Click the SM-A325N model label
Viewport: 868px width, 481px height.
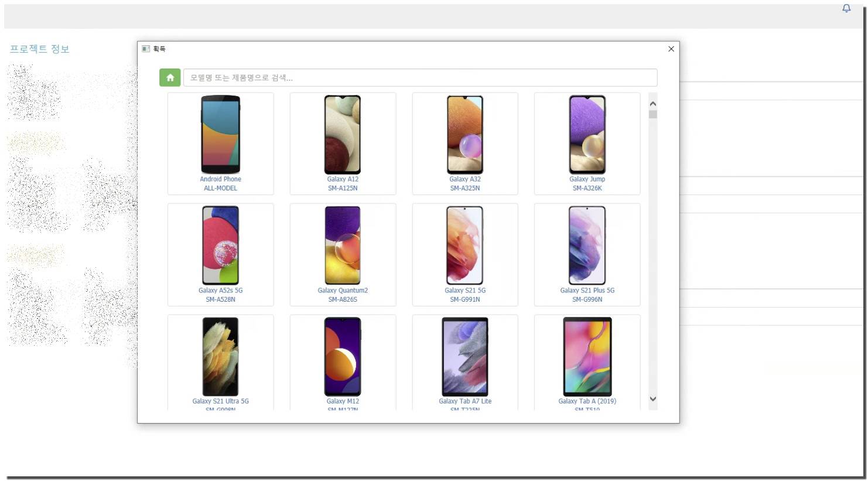tap(465, 188)
